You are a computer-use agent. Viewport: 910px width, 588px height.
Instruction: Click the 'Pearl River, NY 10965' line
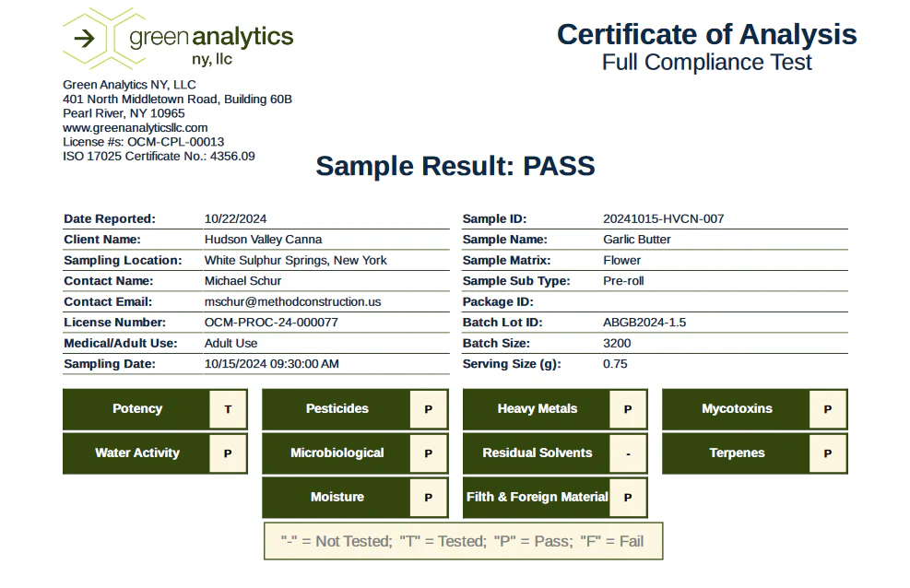124,113
